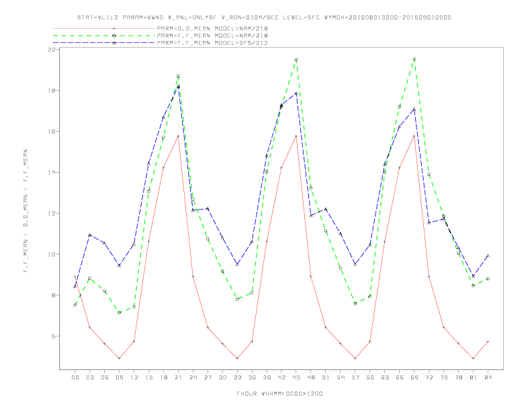Click the x-axis label FHOUR VHHMM:0000>1200
The image size is (532, 411).
(x=279, y=394)
